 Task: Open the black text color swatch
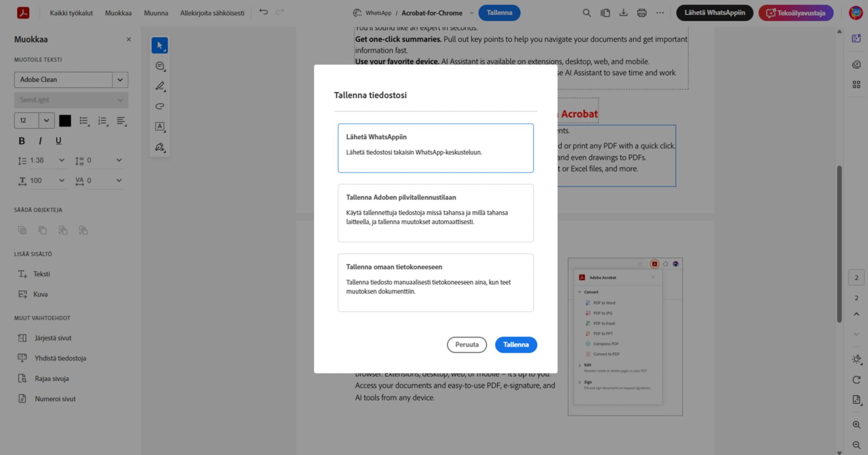65,121
